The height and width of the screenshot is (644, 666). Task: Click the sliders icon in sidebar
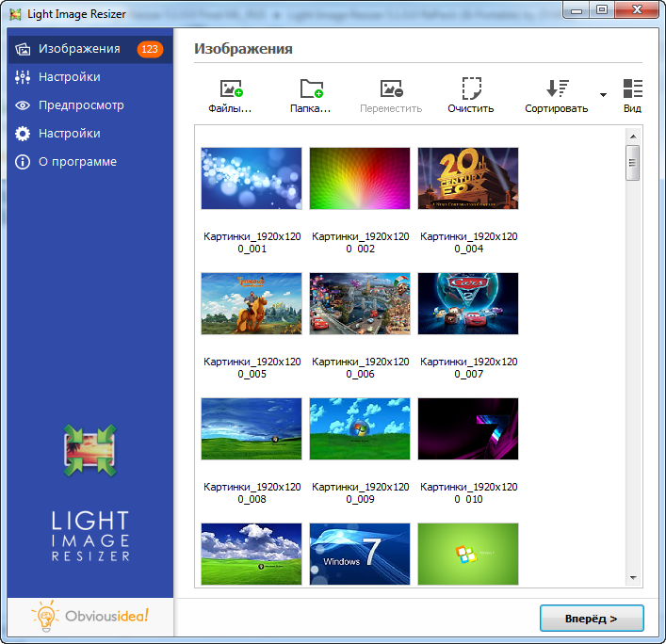click(23, 77)
